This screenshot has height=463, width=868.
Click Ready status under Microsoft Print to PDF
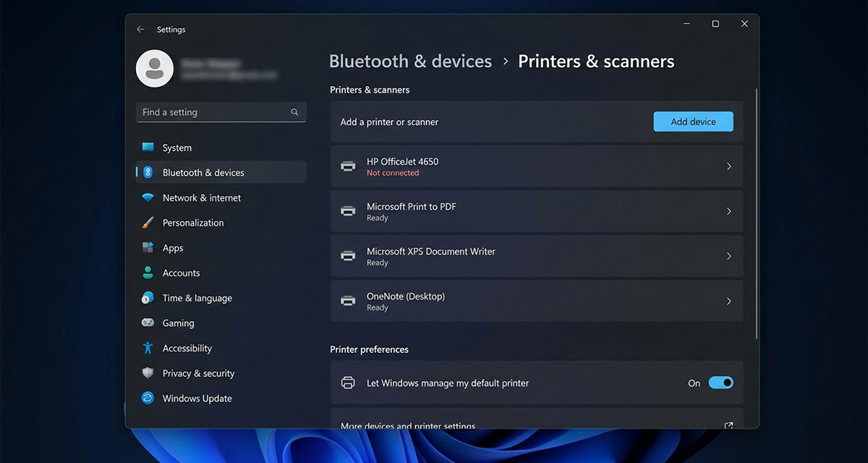point(378,218)
